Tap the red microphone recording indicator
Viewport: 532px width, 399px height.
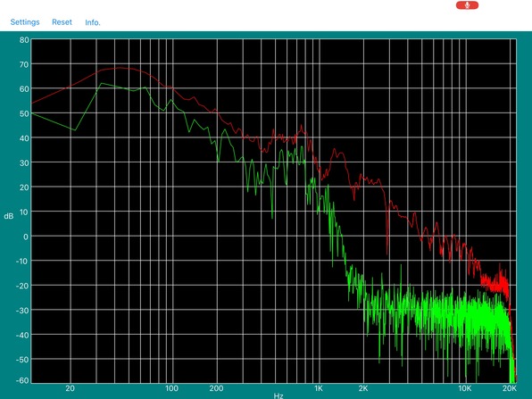(x=467, y=5)
